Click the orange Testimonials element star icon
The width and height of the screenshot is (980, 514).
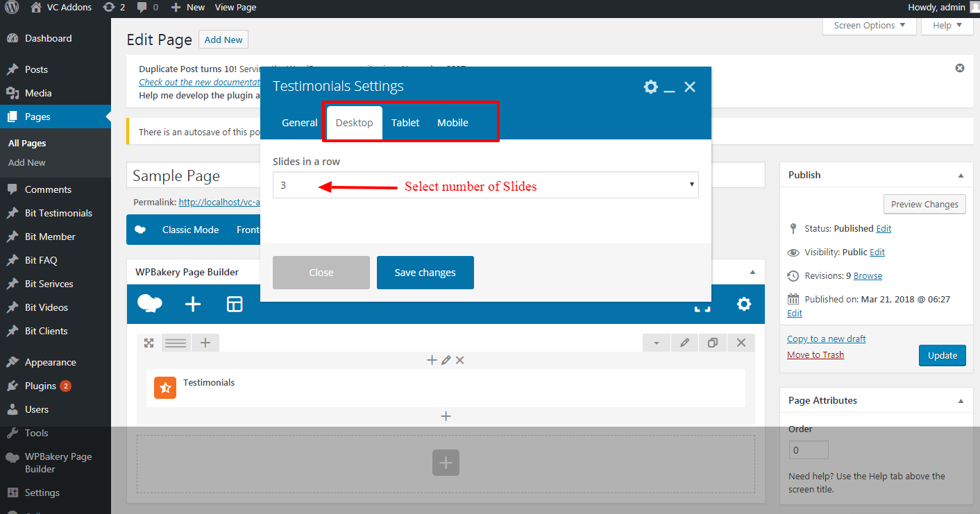pyautogui.click(x=165, y=388)
